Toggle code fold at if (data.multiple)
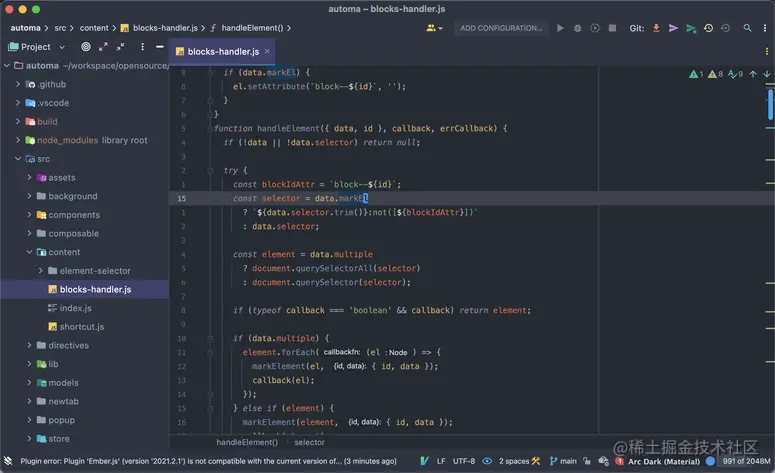 pos(210,339)
